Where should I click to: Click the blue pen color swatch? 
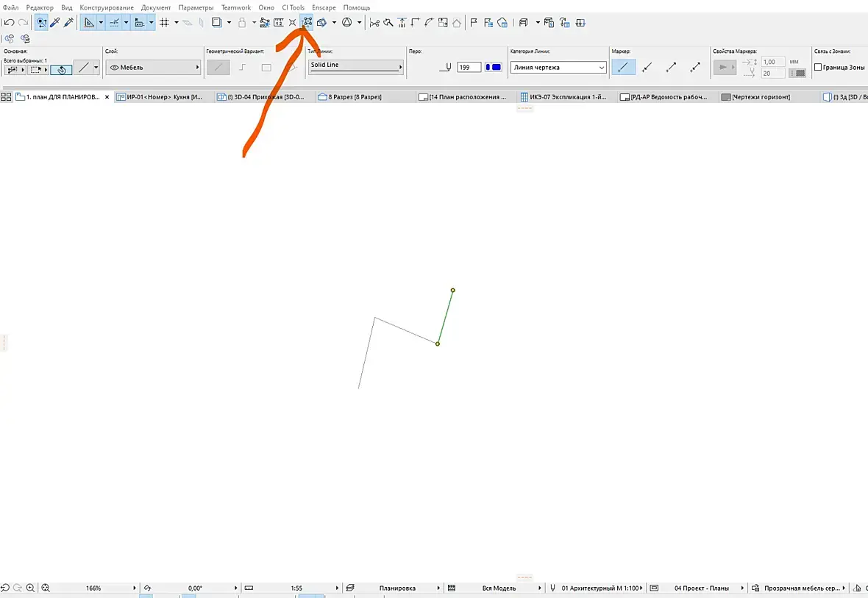(494, 67)
